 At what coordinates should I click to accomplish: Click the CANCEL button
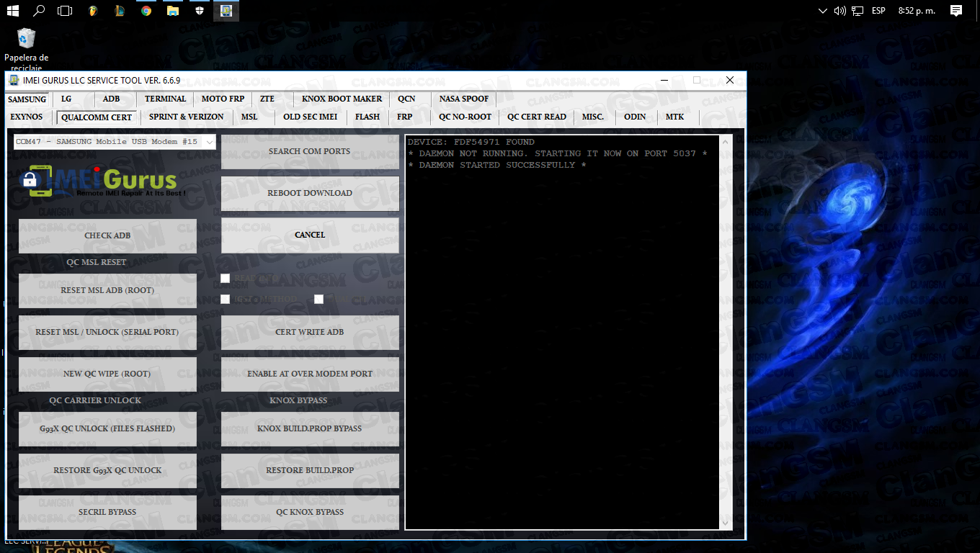pos(310,235)
